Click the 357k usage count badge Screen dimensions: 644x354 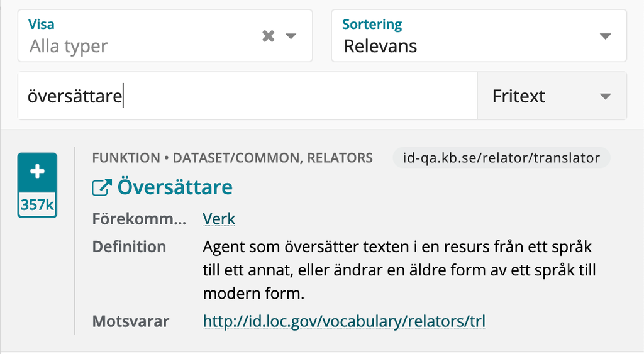(37, 204)
